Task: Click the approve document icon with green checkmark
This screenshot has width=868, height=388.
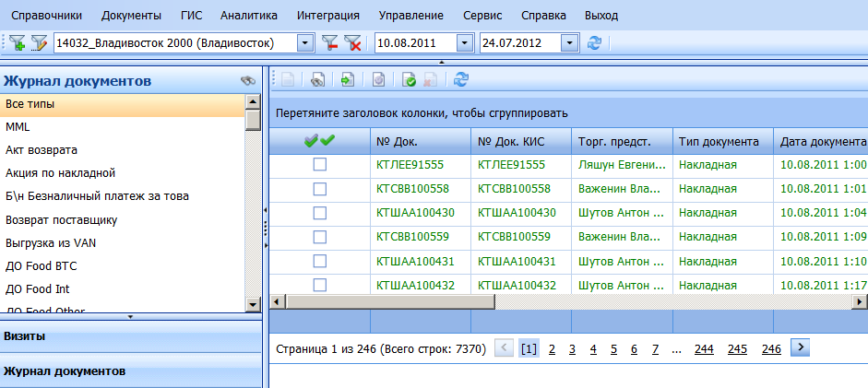Action: [x=409, y=80]
